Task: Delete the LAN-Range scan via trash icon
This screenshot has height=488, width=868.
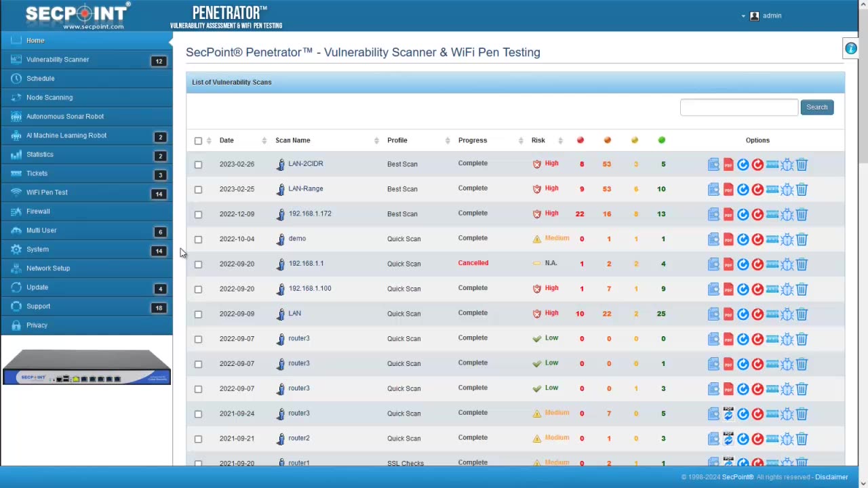Action: 802,190
